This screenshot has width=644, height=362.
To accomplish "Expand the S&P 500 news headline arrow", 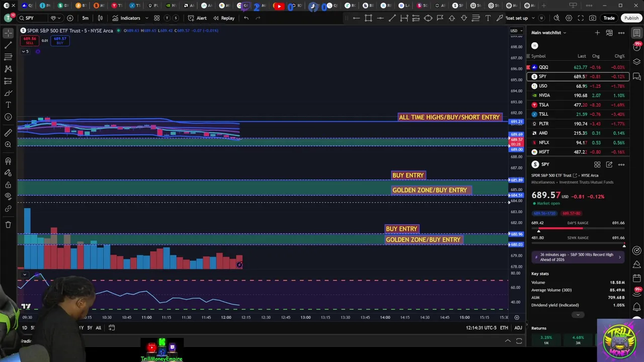I will pyautogui.click(x=619, y=257).
